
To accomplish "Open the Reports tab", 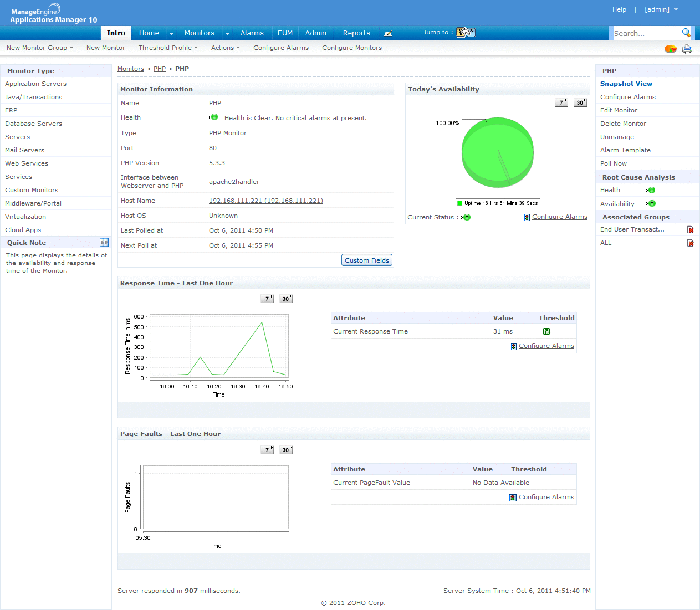I will [356, 33].
